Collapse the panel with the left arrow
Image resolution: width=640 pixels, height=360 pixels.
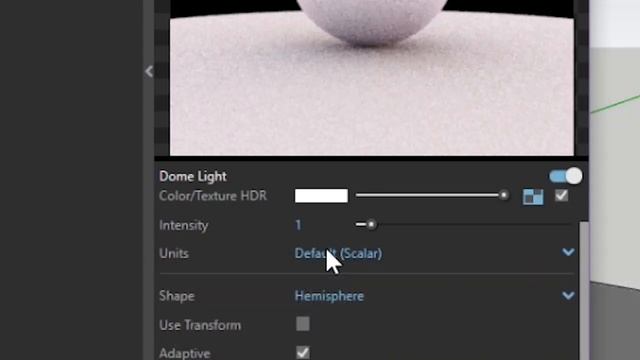149,71
